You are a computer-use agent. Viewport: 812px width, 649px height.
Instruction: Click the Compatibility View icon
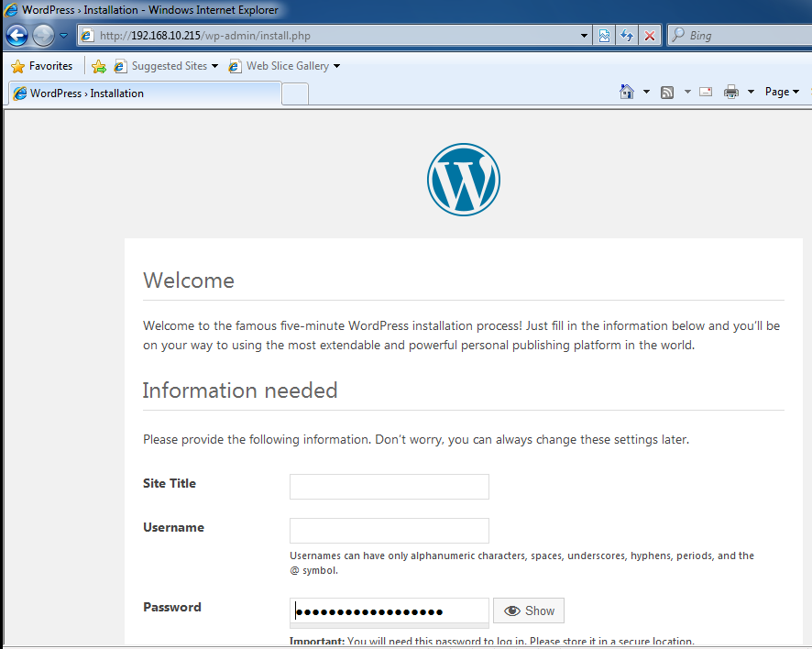[x=604, y=36]
